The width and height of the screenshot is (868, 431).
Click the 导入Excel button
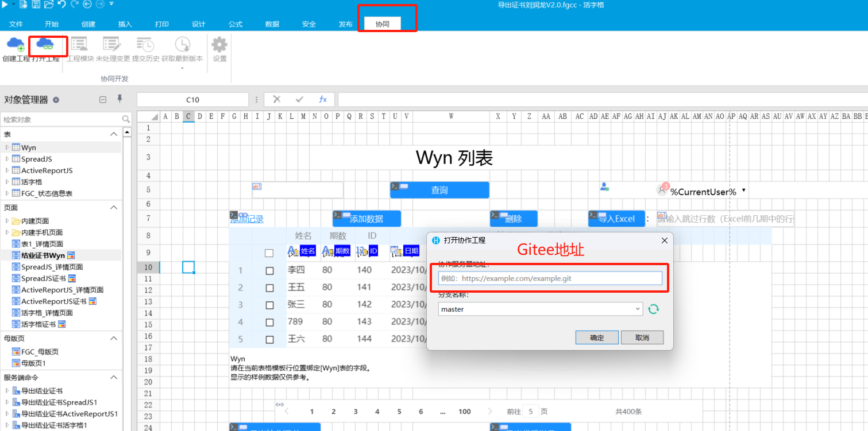(x=616, y=219)
